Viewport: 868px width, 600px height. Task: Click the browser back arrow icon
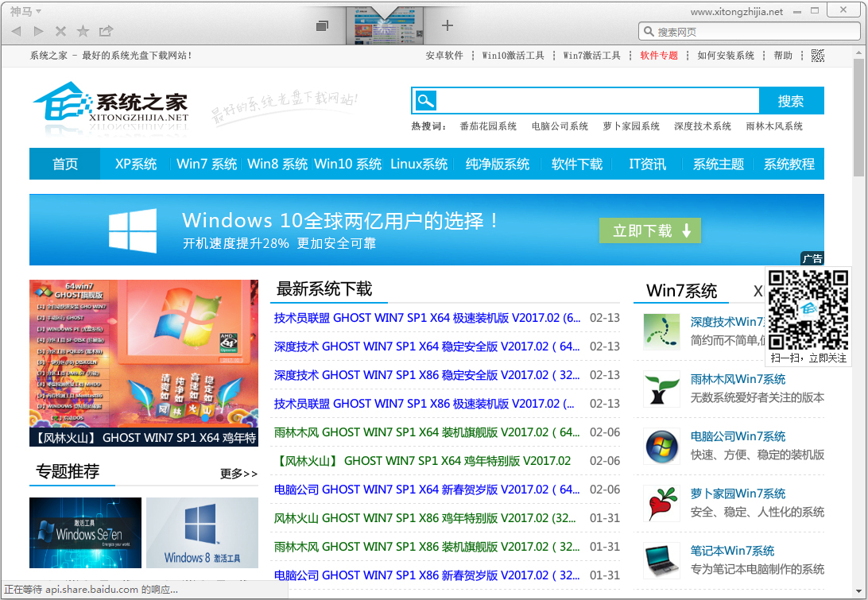(16, 31)
